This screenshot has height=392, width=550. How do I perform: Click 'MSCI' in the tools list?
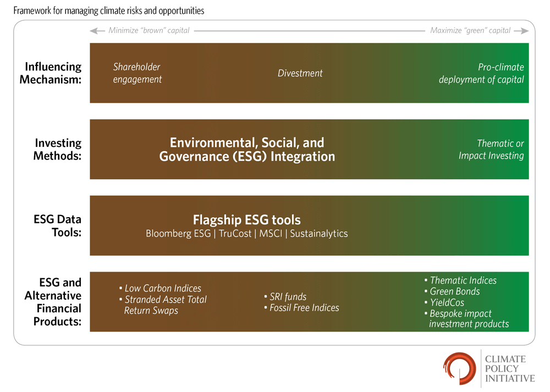pyautogui.click(x=271, y=234)
